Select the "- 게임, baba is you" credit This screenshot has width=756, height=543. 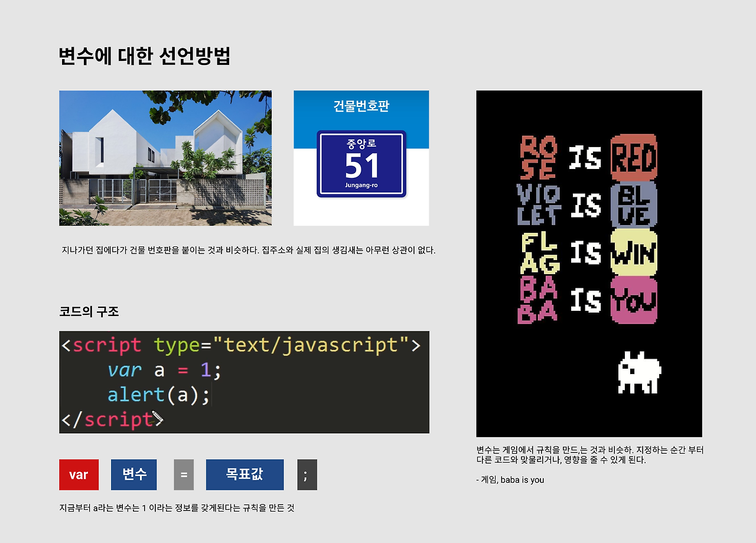510,480
